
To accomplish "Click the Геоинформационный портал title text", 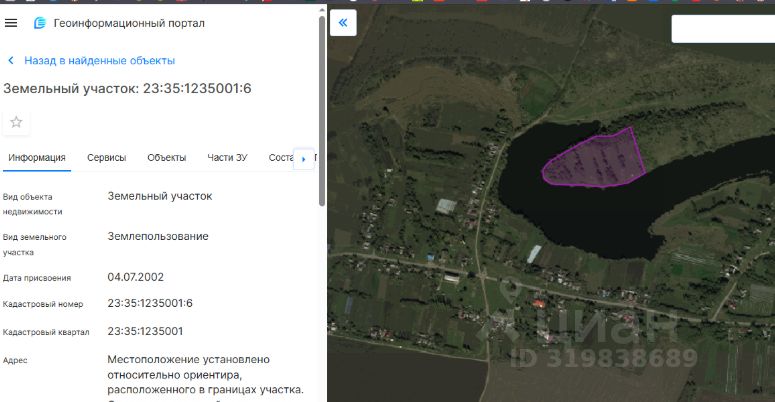I will pyautogui.click(x=129, y=23).
